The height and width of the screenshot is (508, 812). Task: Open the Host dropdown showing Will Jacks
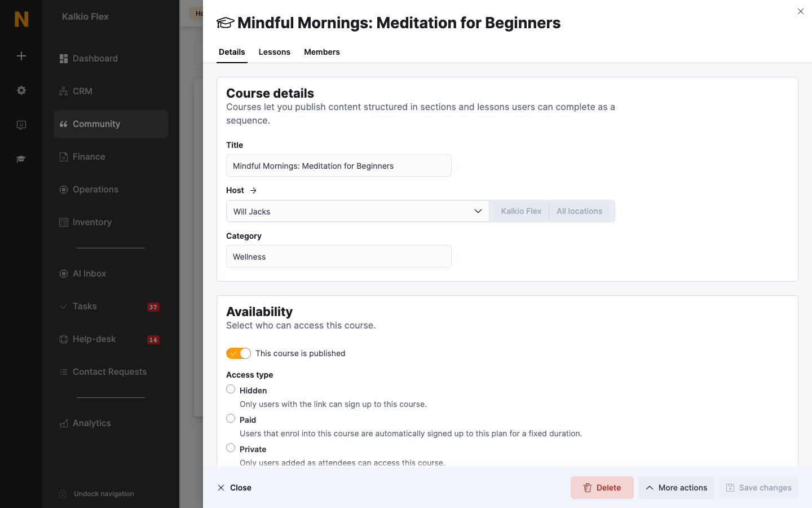tap(358, 211)
